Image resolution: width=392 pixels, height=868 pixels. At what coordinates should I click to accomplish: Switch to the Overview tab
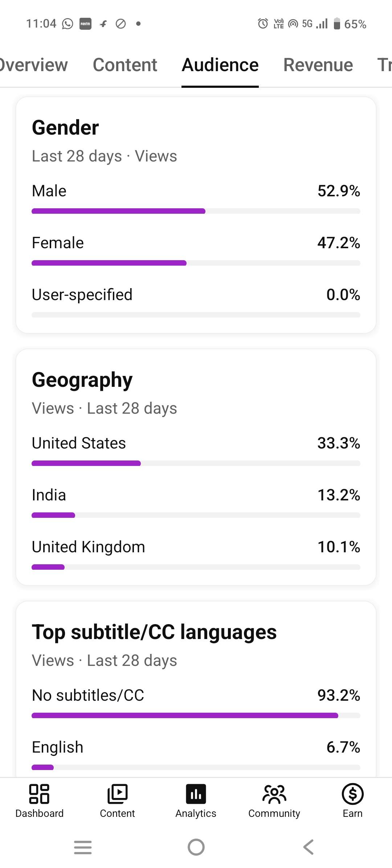(x=33, y=65)
